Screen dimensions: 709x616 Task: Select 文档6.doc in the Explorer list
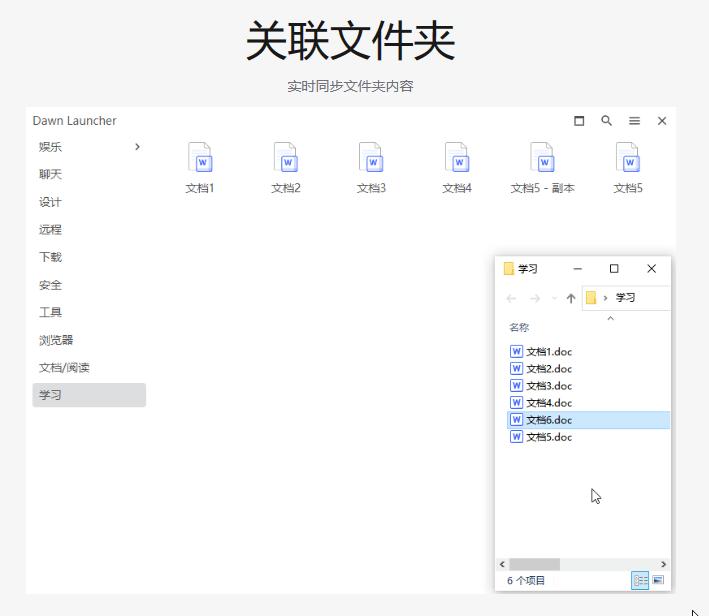(x=549, y=420)
